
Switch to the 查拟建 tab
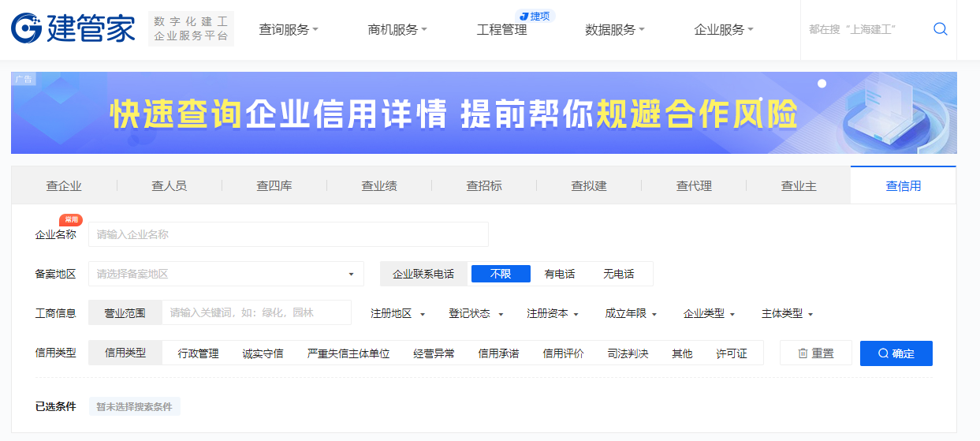[x=589, y=185]
